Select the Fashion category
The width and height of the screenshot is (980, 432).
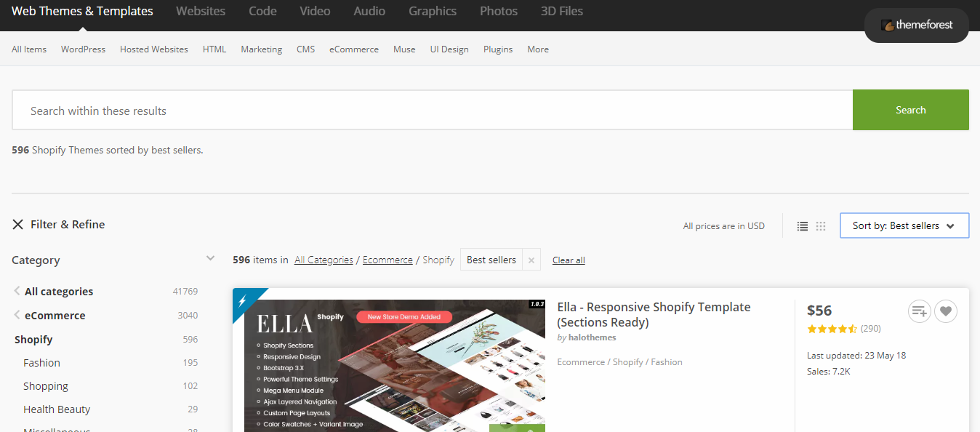(41, 363)
